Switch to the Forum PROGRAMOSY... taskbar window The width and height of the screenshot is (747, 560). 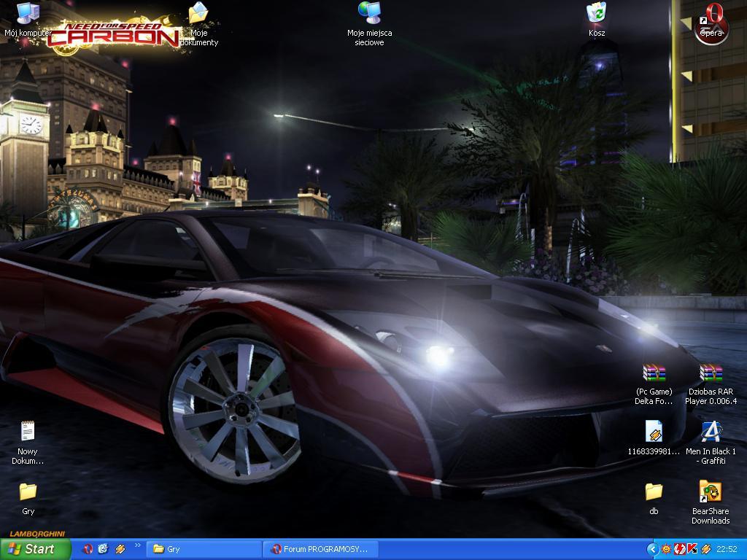tap(320, 549)
